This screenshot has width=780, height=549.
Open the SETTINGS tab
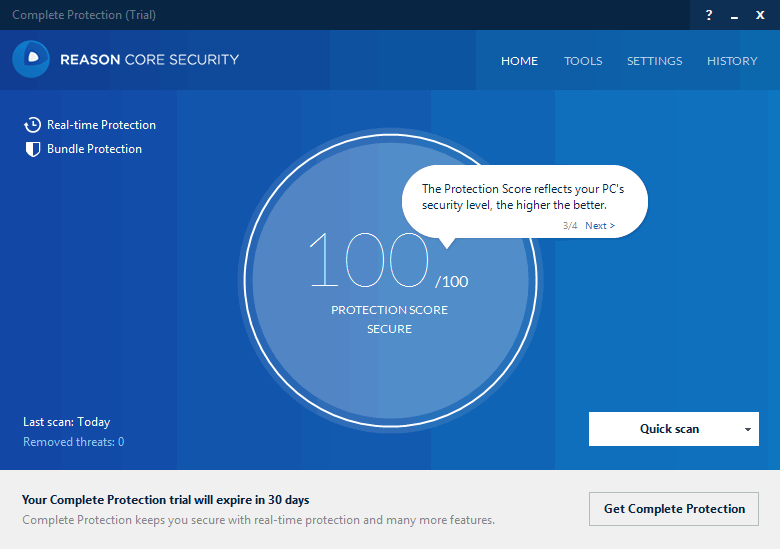tap(655, 61)
